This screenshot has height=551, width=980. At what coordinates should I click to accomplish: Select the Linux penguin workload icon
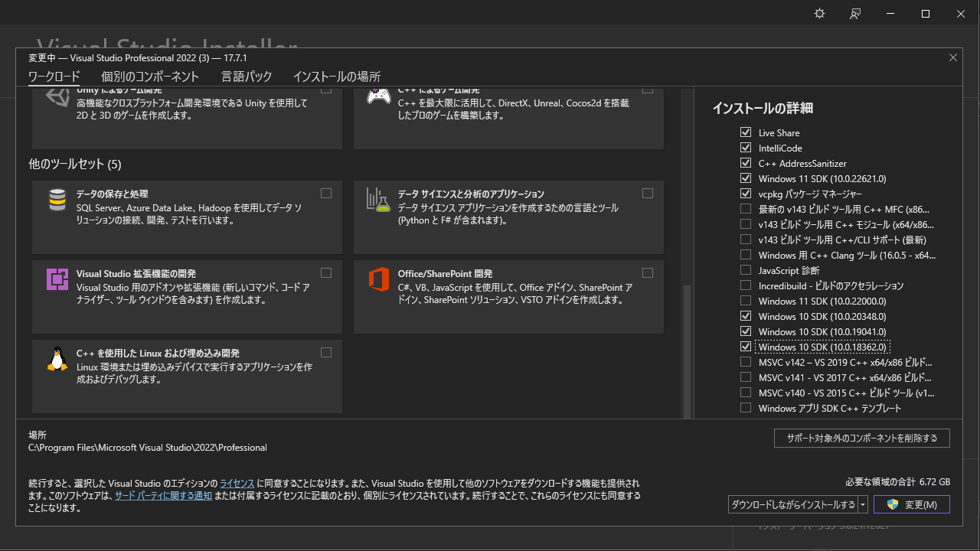(x=57, y=358)
